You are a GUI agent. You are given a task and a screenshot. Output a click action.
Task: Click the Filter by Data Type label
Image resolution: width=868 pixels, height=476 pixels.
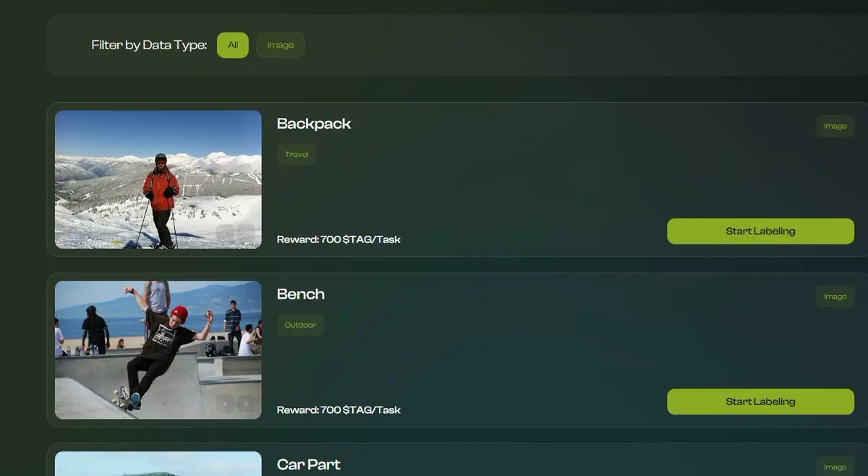click(149, 45)
